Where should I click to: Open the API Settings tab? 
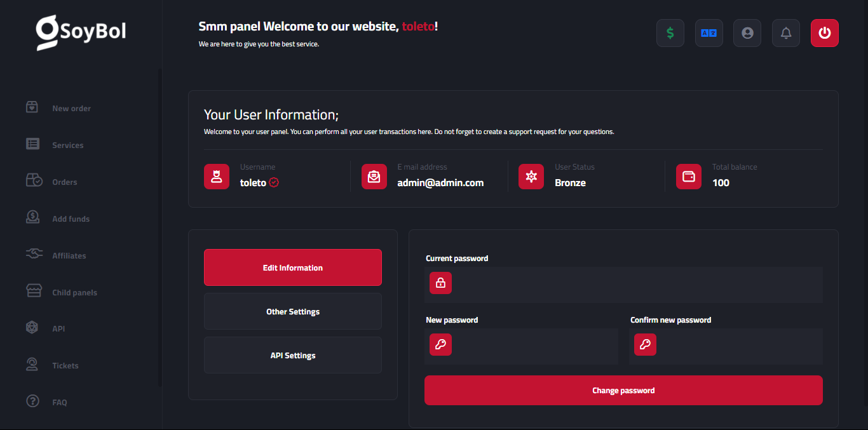pyautogui.click(x=293, y=355)
